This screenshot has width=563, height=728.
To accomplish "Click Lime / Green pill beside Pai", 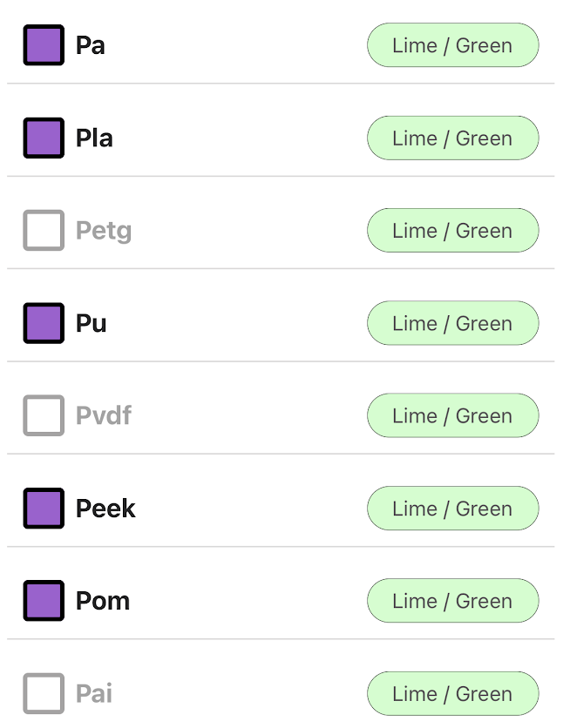I will (x=452, y=693).
